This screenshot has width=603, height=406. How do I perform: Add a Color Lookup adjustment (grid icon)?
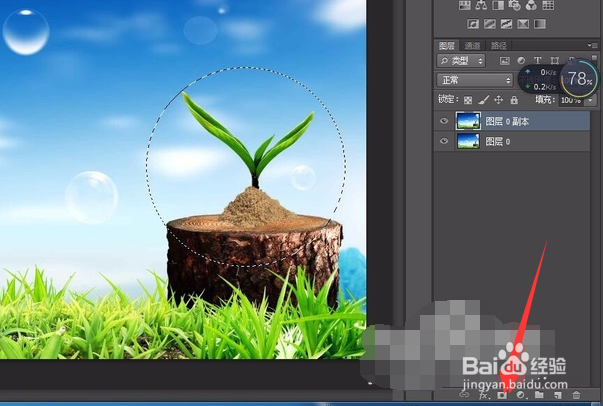pos(548,5)
